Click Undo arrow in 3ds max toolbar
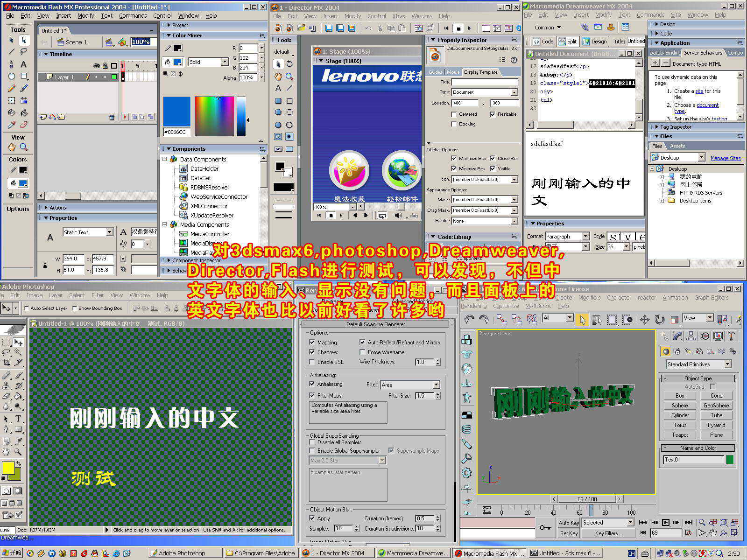Viewport: 747px width, 560px height. pos(469,320)
